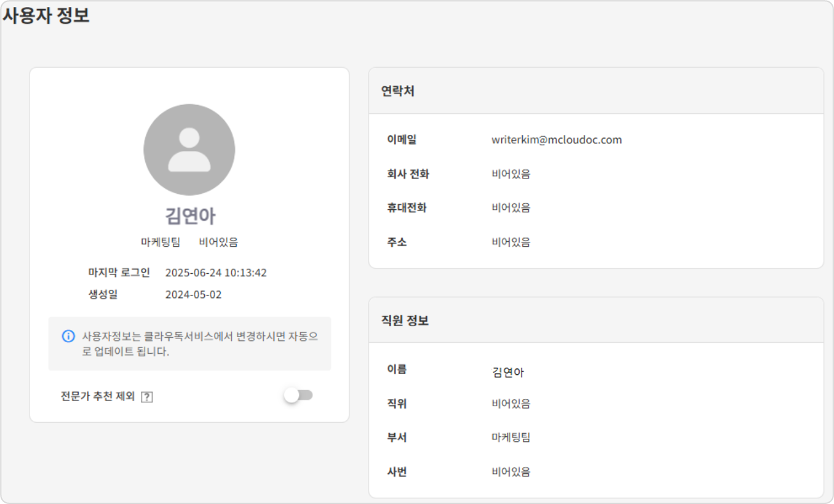Viewport: 834px width, 504px height.
Task: Click the 직위 empty value
Action: (x=510, y=404)
